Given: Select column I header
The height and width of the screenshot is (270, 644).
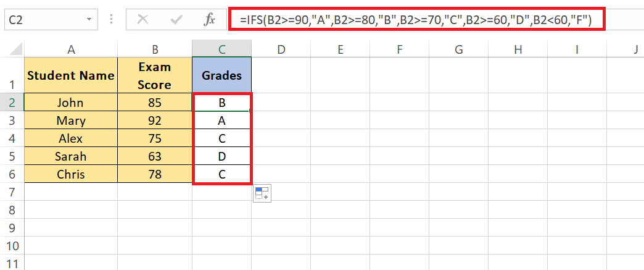Looking at the screenshot, I should tap(577, 49).
